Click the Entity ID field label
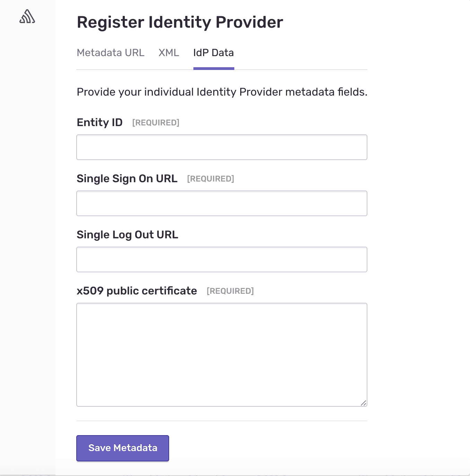This screenshot has height=476, width=470. (x=99, y=122)
